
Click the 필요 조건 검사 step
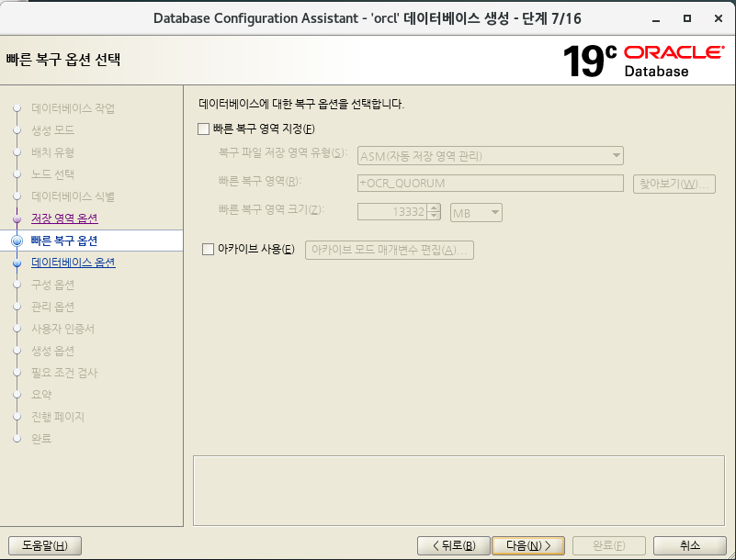pyautogui.click(x=64, y=373)
